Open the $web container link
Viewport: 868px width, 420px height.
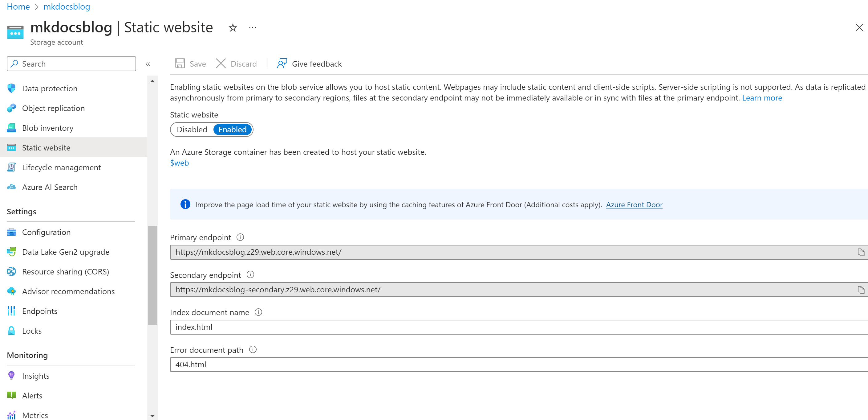coord(179,163)
